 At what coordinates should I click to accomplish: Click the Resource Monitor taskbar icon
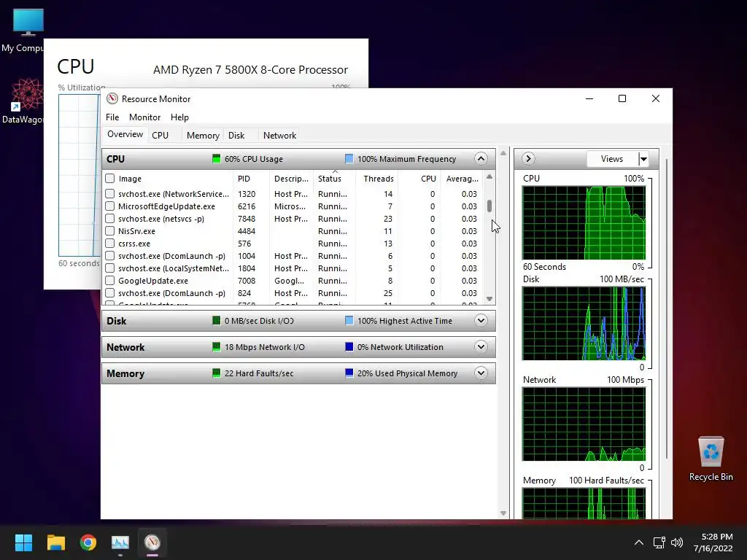pyautogui.click(x=152, y=542)
